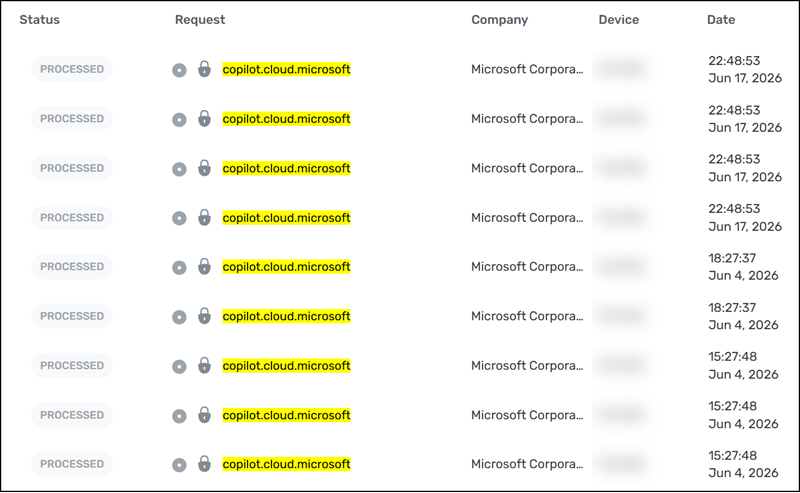Sort by the Date column header

point(721,20)
